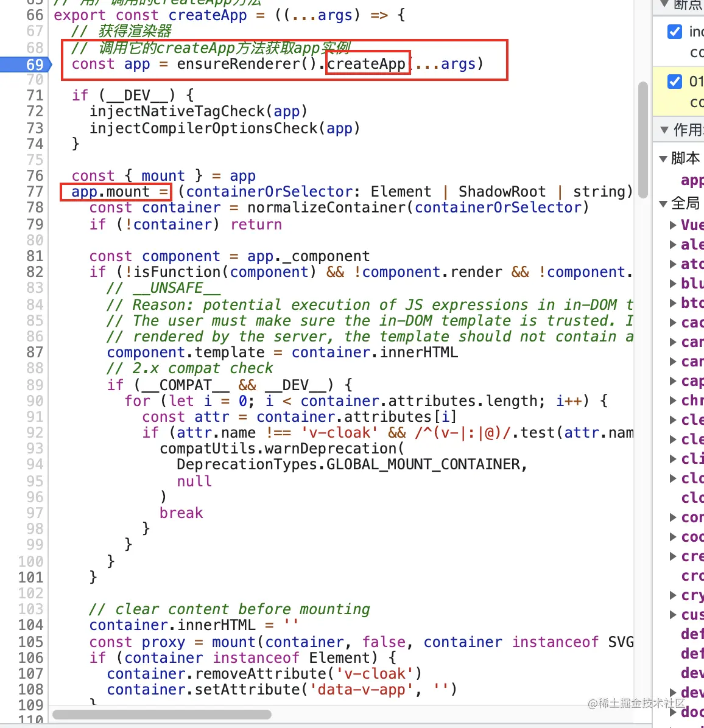This screenshot has width=704, height=728.
Task: Set a breakpoint on line 82
Action: pyautogui.click(x=34, y=271)
